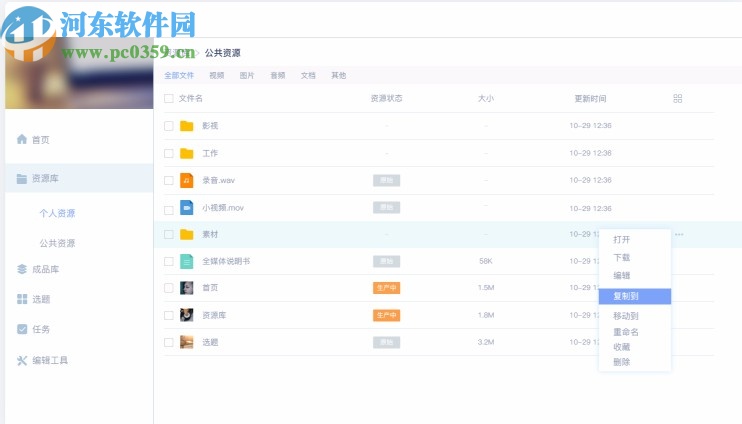Switch to the 文档 filter tab
This screenshot has width=742, height=424.
pos(308,75)
